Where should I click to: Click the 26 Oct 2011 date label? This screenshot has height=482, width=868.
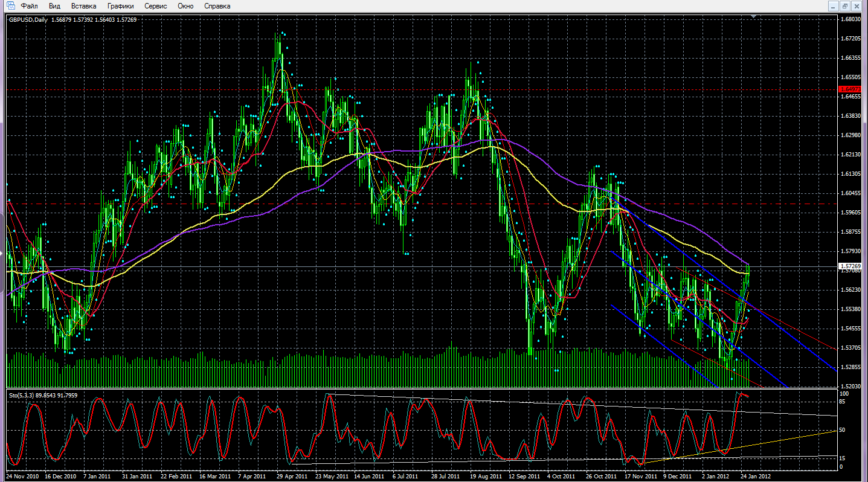point(600,476)
